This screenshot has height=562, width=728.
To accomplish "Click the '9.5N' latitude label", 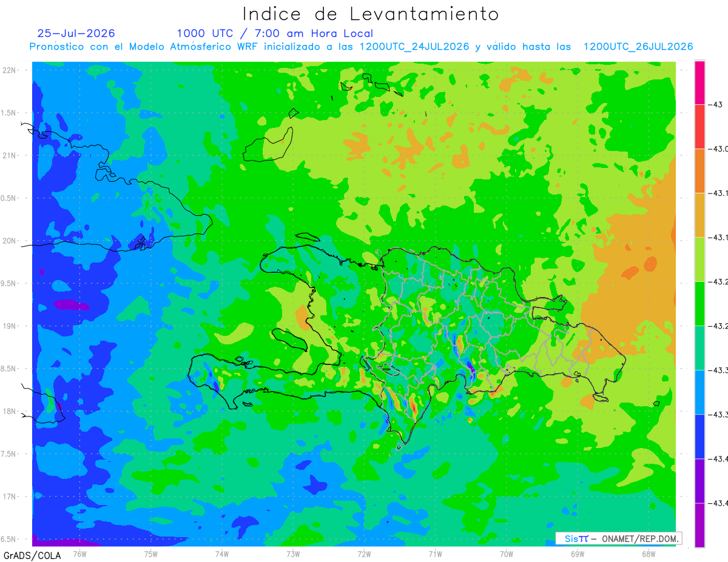I will point(9,284).
